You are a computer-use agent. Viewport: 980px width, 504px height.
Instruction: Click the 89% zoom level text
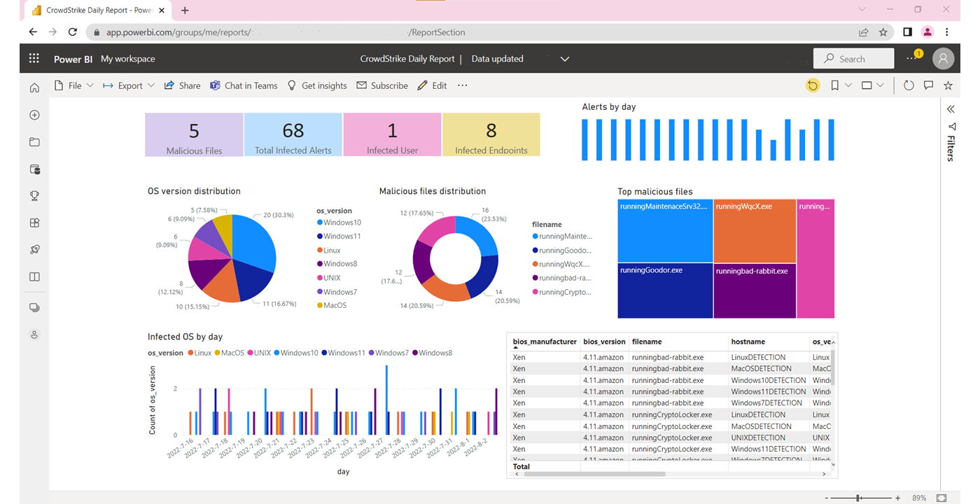click(919, 498)
